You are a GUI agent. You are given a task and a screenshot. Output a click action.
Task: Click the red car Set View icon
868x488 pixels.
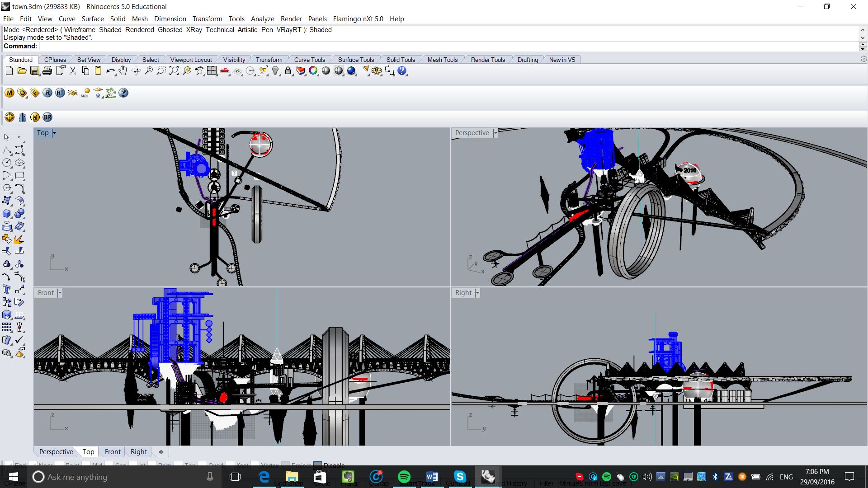225,71
